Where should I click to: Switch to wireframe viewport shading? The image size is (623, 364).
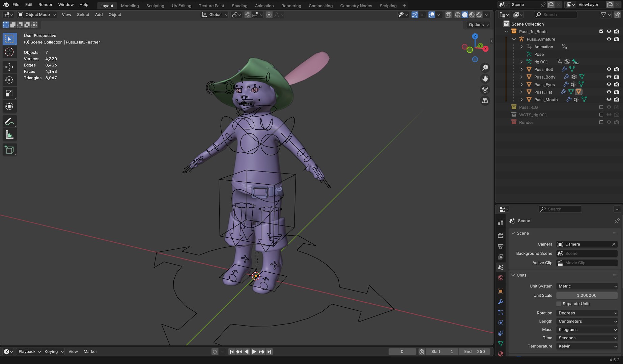click(458, 15)
